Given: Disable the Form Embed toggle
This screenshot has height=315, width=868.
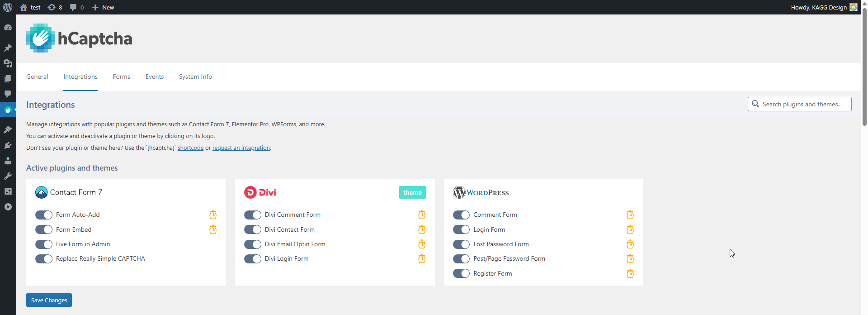Looking at the screenshot, I should [44, 229].
